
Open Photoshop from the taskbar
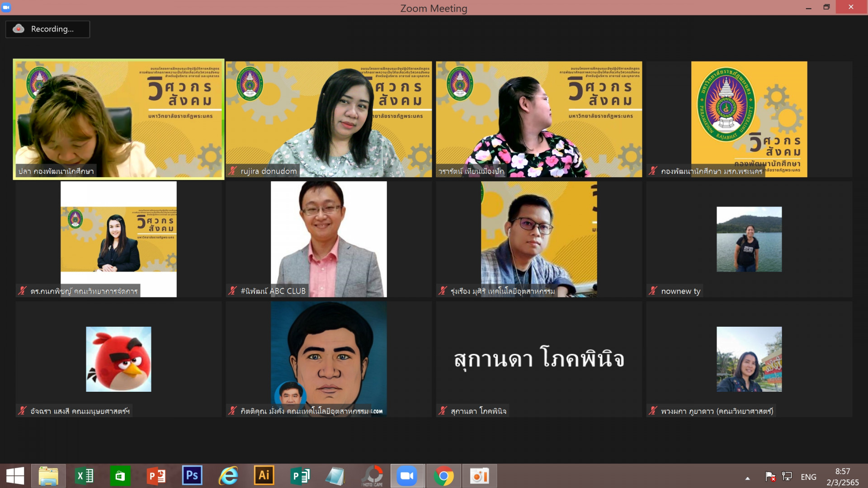(192, 476)
